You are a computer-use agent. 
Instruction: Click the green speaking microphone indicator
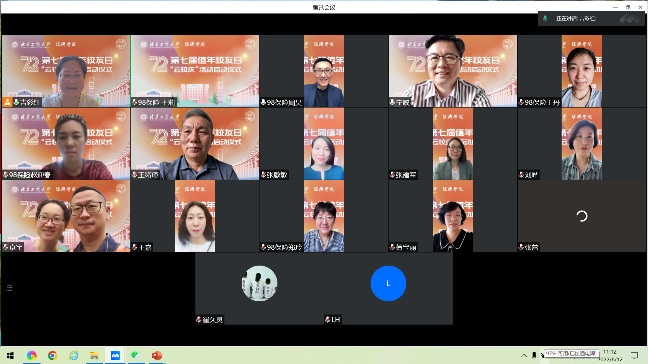coord(545,19)
